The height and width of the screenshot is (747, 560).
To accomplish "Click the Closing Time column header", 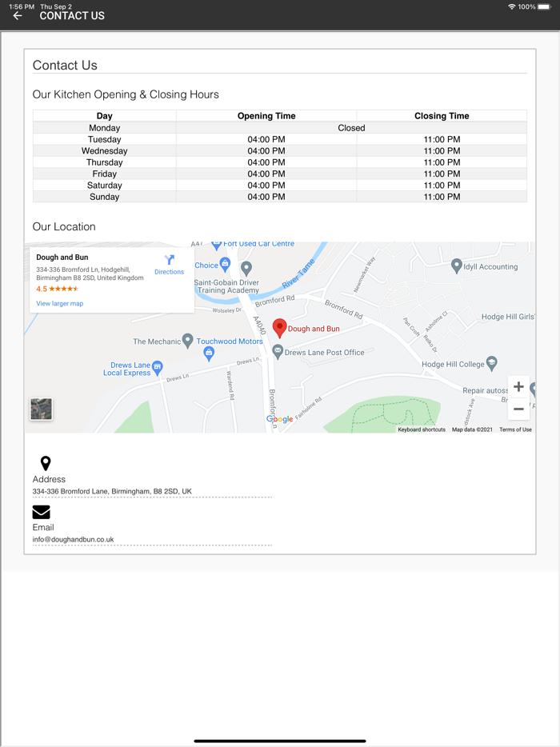I will 442,116.
